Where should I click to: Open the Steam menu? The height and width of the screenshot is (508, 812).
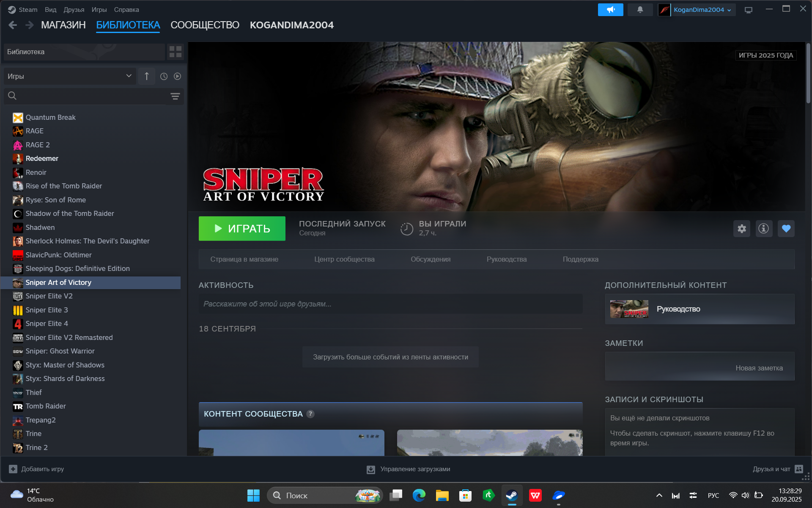(28, 10)
